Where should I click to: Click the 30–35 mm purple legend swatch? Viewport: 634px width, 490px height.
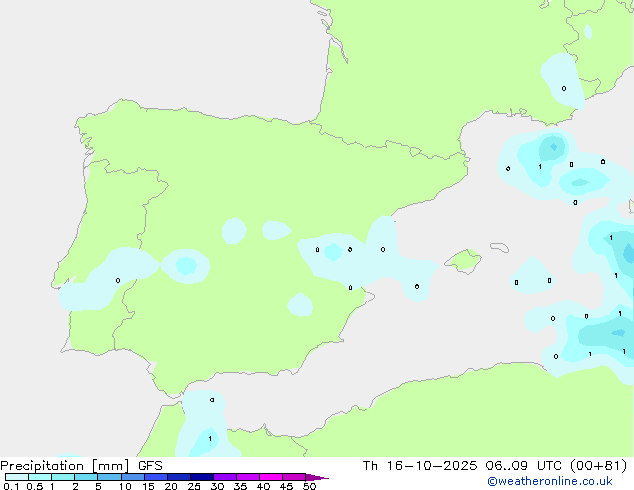click(x=225, y=477)
